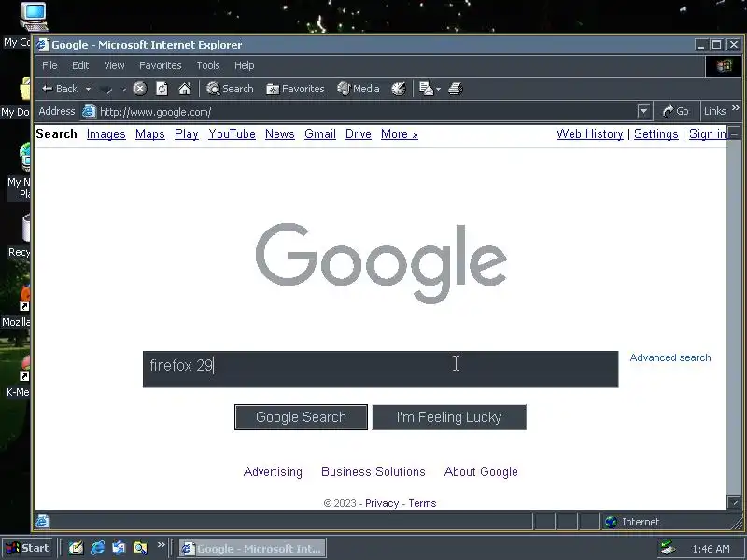747x560 pixels.
Task: Expand the Address bar URL dropdown
Action: pyautogui.click(x=643, y=112)
